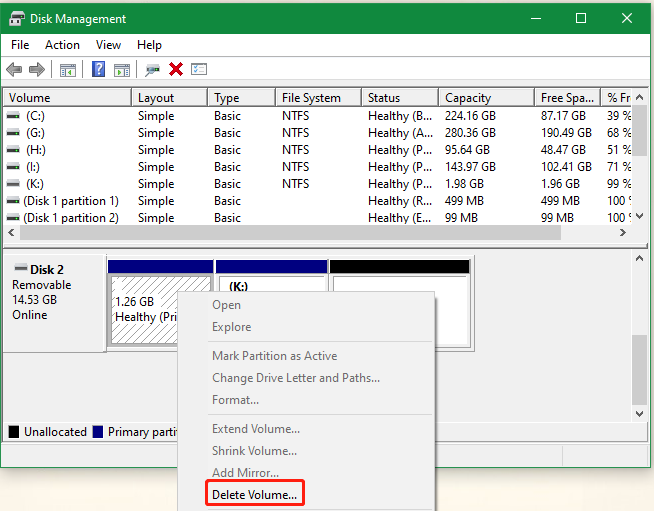Open the Help question-mark toolbar icon

coord(98,69)
